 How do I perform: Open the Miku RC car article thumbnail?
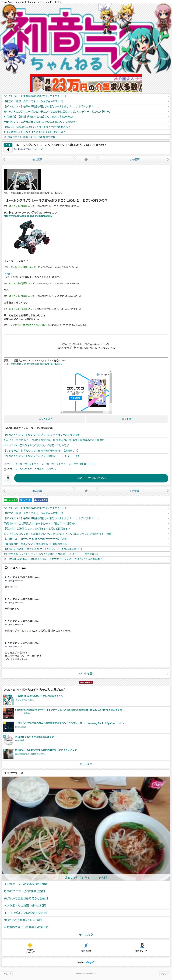pyautogui.click(x=22, y=180)
